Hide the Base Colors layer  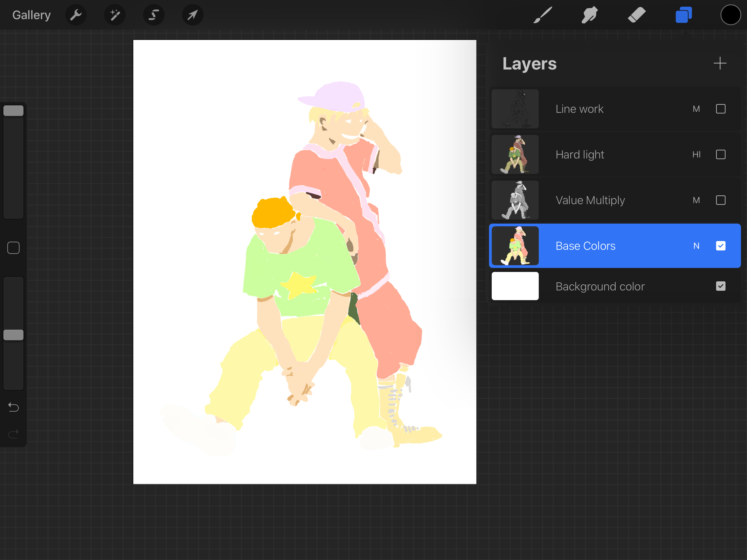(x=720, y=246)
